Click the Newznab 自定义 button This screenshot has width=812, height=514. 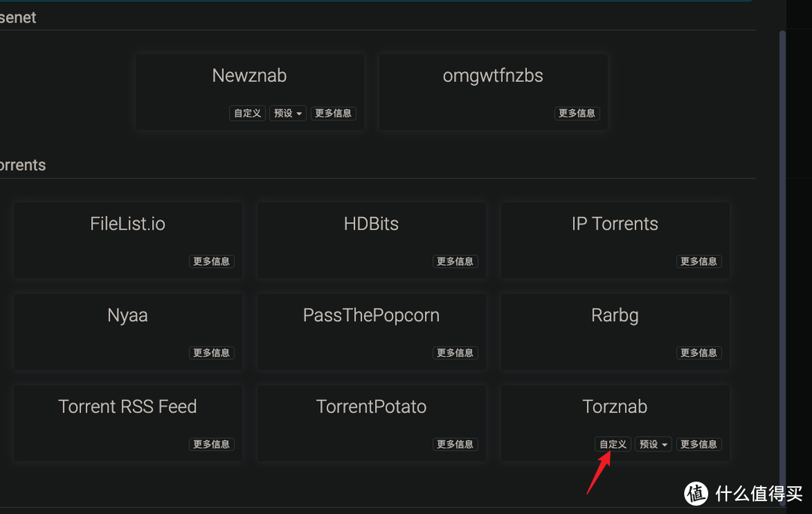247,113
